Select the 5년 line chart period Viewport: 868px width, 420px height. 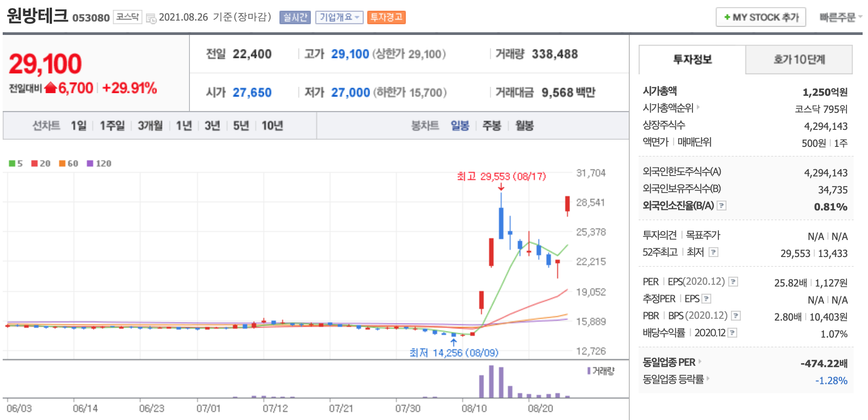point(241,126)
